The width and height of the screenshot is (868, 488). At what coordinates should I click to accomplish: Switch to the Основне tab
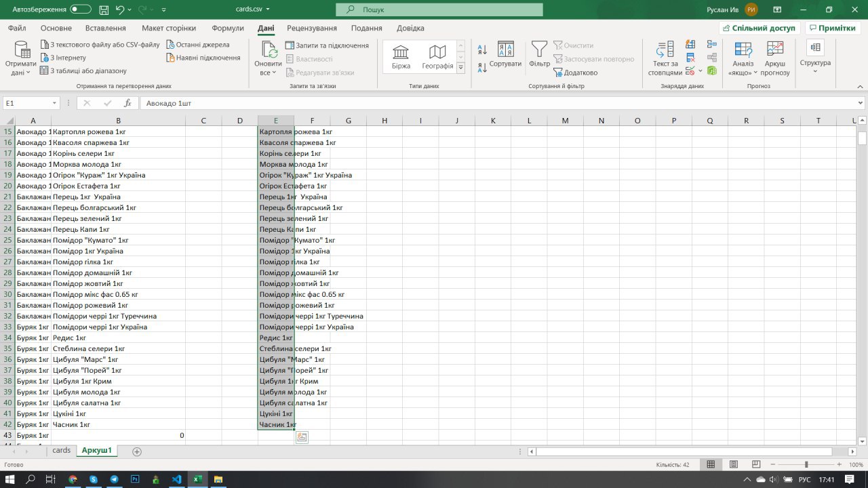point(56,28)
